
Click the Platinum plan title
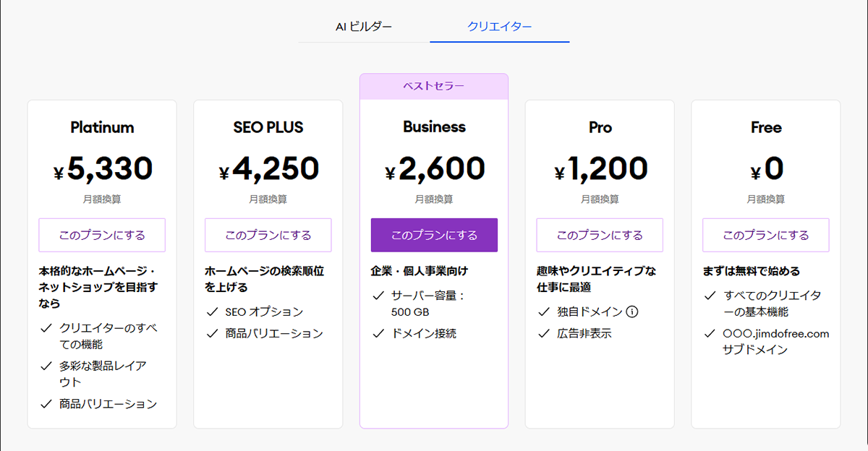[102, 127]
